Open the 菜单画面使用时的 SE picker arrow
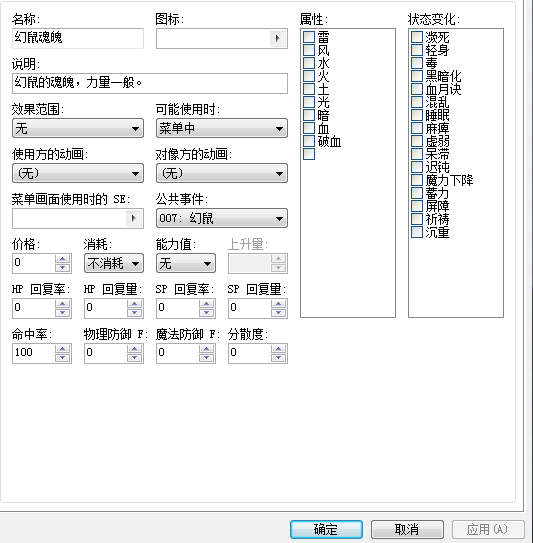The height and width of the screenshot is (543, 533). (x=134, y=218)
